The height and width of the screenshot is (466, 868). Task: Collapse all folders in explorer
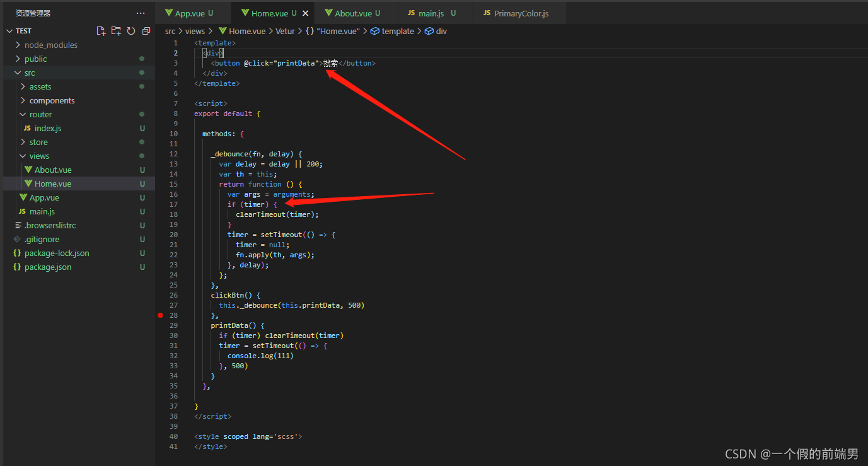tap(146, 31)
